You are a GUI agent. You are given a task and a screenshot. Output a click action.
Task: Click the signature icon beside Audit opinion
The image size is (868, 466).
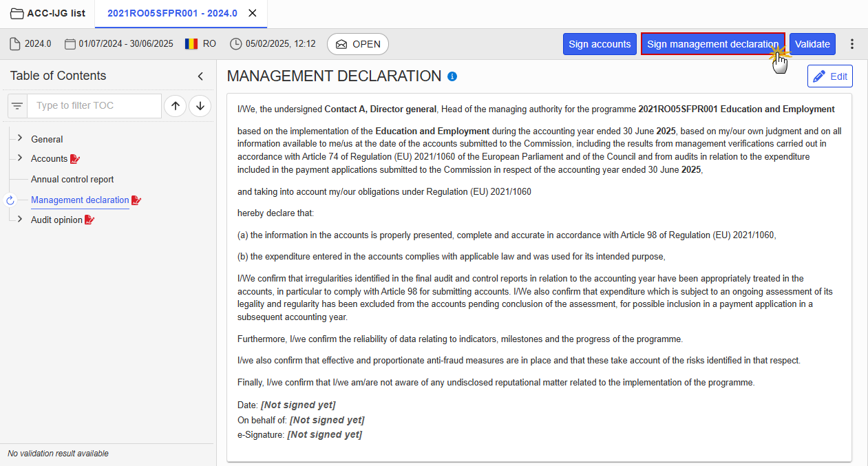pyautogui.click(x=89, y=220)
